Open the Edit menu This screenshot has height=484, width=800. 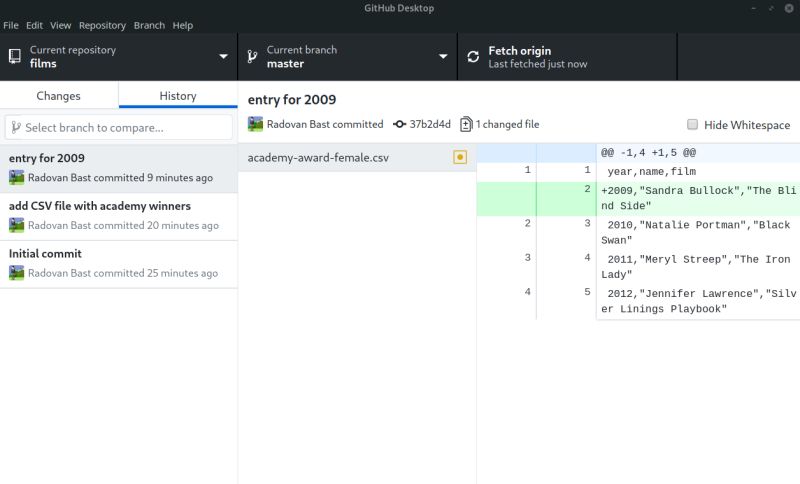[34, 26]
